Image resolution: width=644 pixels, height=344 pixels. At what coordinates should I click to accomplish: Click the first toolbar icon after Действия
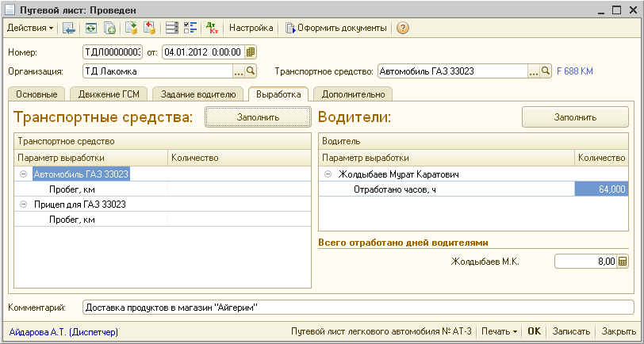coord(69,28)
